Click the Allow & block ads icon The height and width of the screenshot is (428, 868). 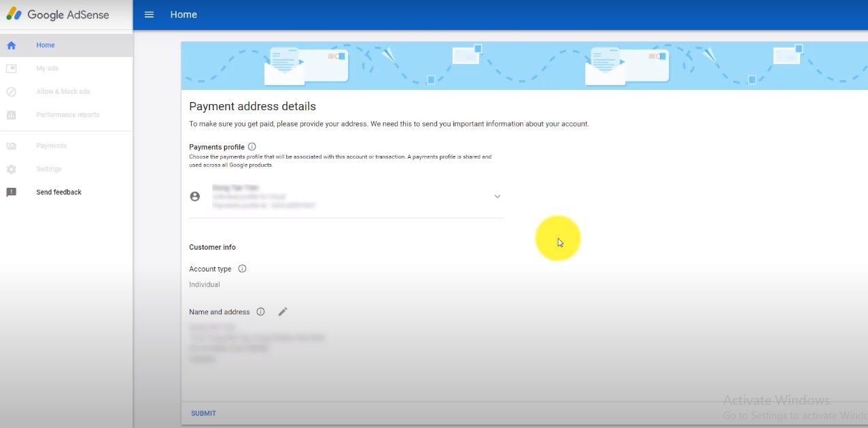tap(11, 92)
